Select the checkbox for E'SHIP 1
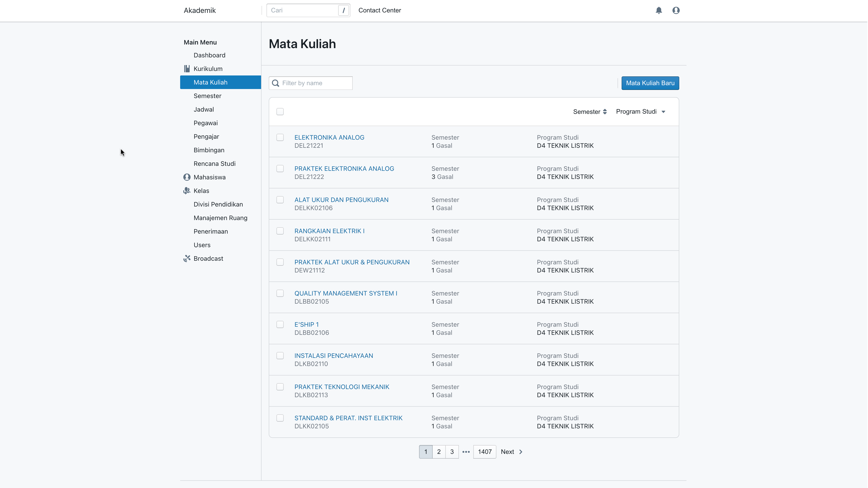Viewport: 868px width, 488px height. [x=280, y=324]
